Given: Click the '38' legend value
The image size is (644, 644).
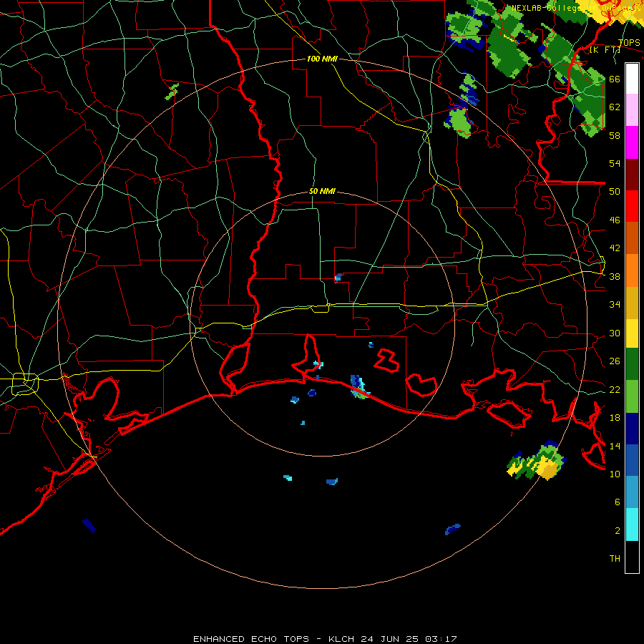Looking at the screenshot, I should point(615,277).
